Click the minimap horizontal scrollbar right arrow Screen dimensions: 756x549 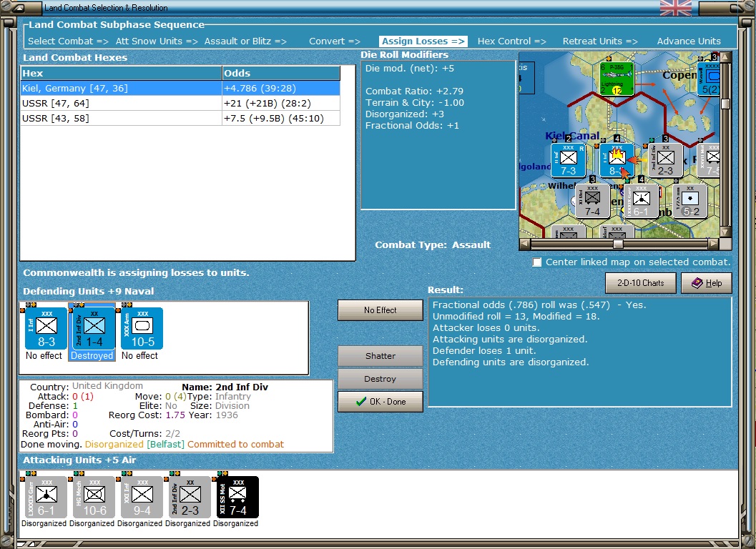(713, 244)
